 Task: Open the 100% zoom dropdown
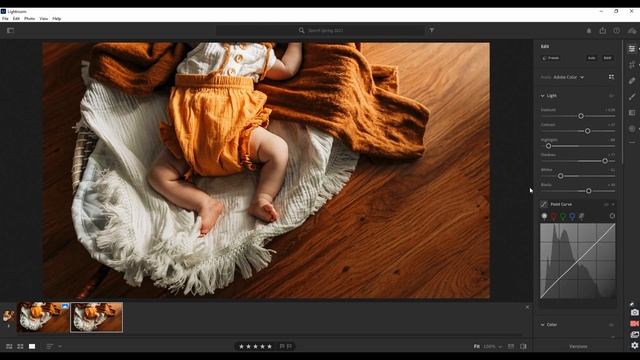tap(492, 347)
